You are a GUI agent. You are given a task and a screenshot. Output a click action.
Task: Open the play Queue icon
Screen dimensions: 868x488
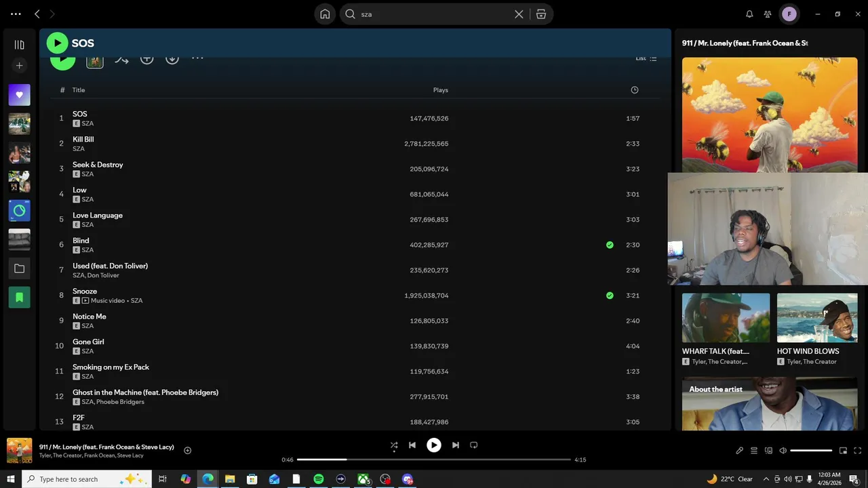tap(753, 451)
